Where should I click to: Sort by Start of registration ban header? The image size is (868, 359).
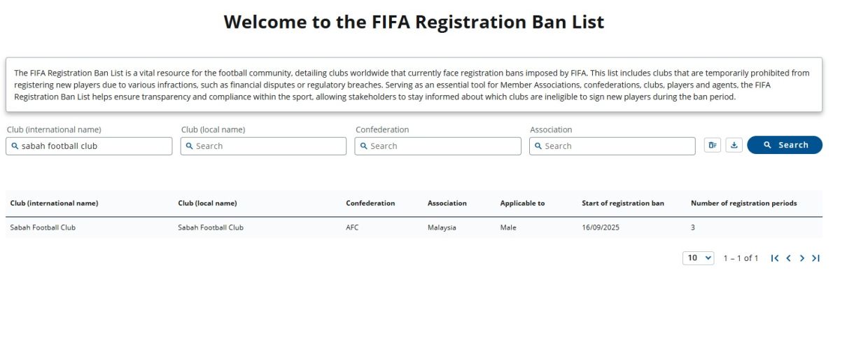(x=623, y=203)
